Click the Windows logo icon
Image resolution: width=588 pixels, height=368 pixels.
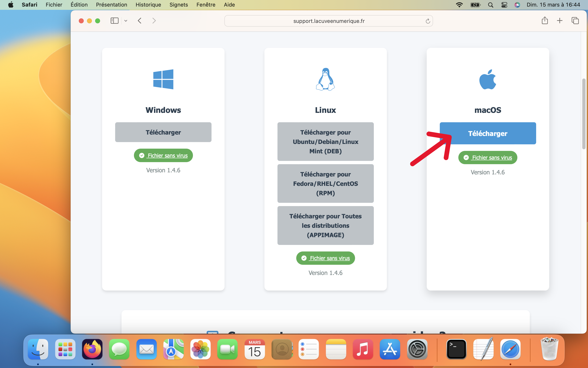163,79
